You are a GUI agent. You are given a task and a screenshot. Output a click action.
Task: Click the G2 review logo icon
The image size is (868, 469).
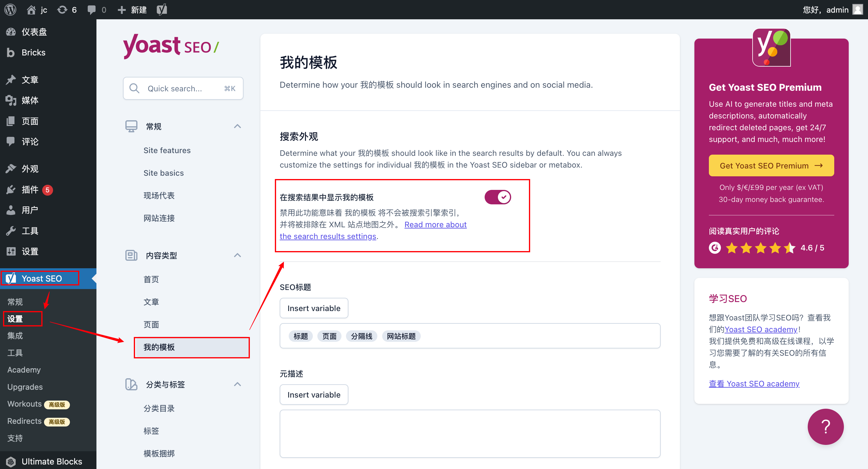pos(715,248)
